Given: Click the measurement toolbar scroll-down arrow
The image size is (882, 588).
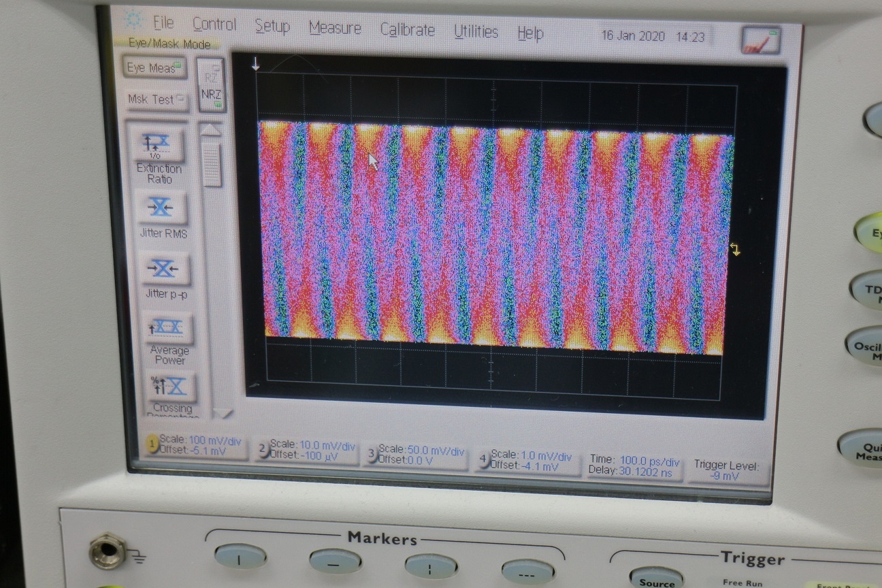Looking at the screenshot, I should pyautogui.click(x=223, y=413).
